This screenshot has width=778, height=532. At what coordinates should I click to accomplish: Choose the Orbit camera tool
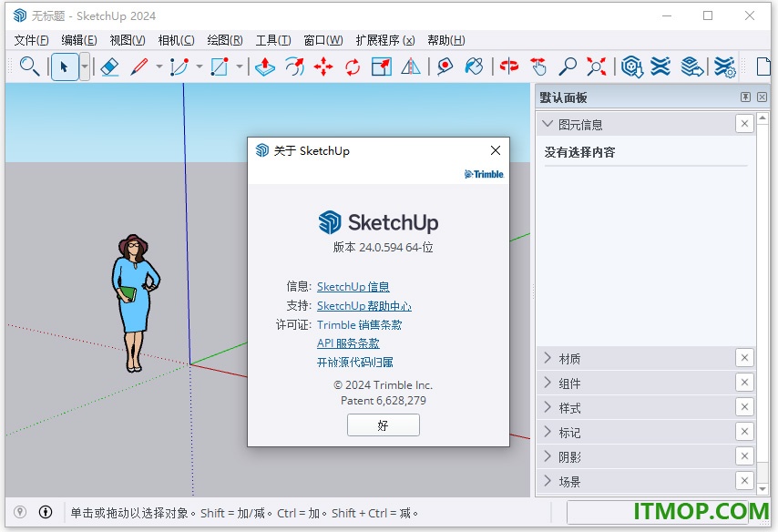pyautogui.click(x=509, y=66)
